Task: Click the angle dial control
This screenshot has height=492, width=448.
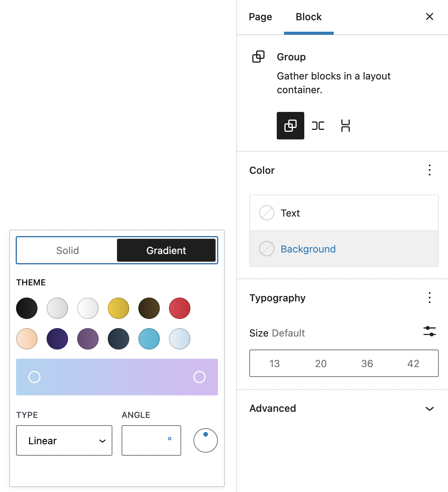Action: click(205, 440)
